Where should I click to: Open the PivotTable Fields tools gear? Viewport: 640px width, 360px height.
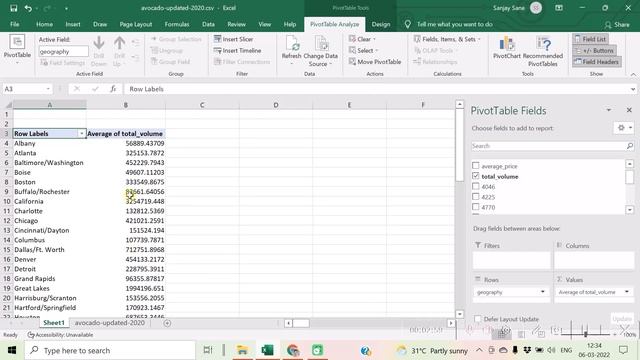tap(624, 128)
